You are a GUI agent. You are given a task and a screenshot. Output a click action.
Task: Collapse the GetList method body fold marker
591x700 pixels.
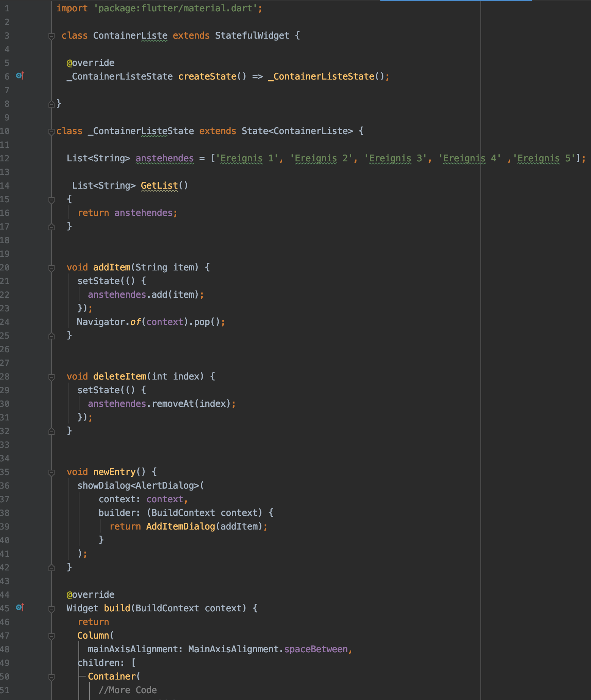click(x=52, y=200)
